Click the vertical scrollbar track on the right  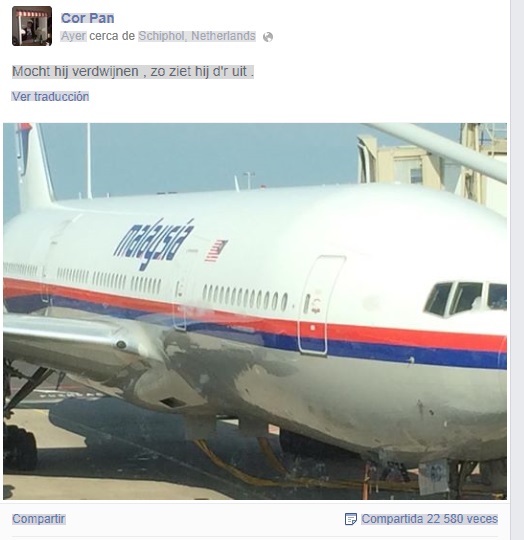tap(517, 270)
